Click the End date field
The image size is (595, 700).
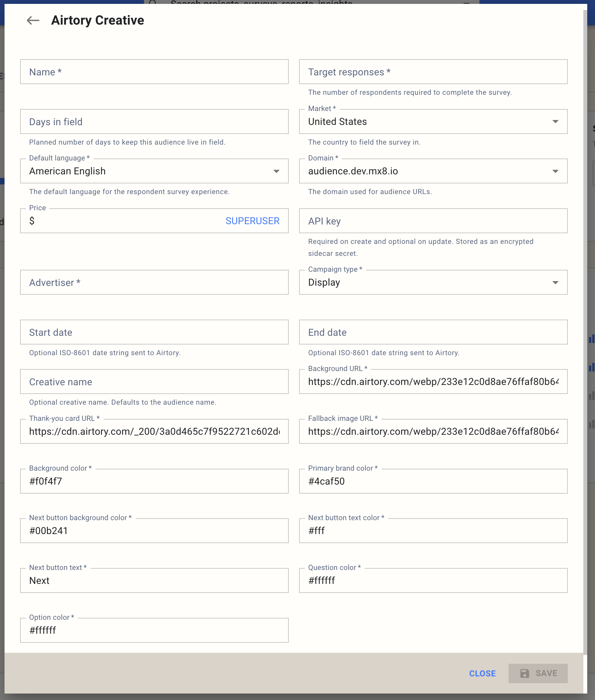point(433,332)
